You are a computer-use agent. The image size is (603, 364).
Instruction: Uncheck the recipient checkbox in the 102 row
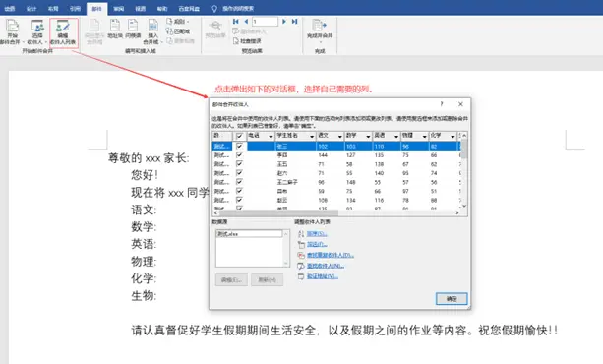tap(240, 146)
